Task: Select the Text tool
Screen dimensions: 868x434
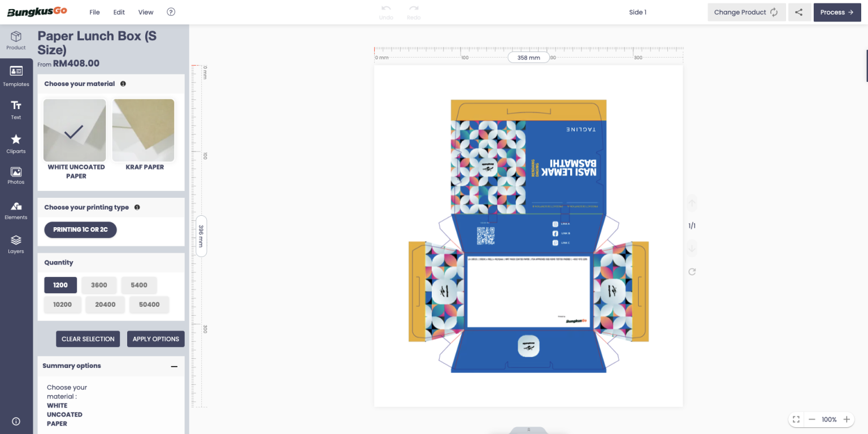Action: click(16, 110)
